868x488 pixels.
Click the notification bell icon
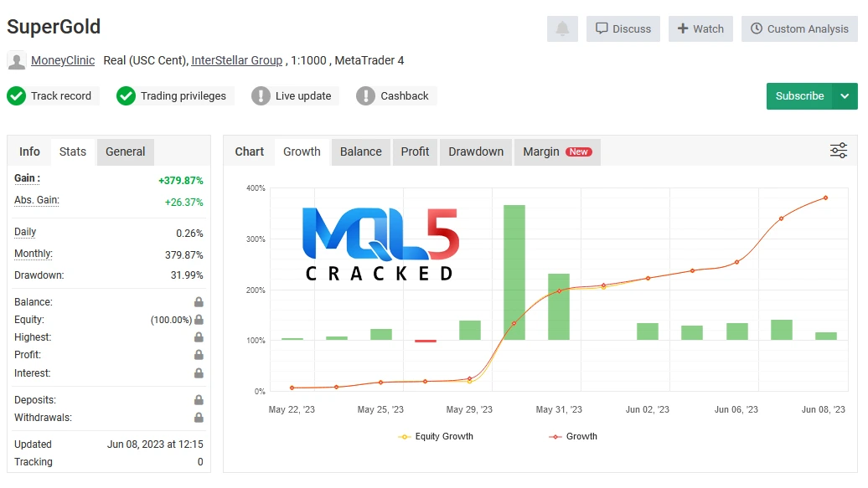tap(562, 28)
